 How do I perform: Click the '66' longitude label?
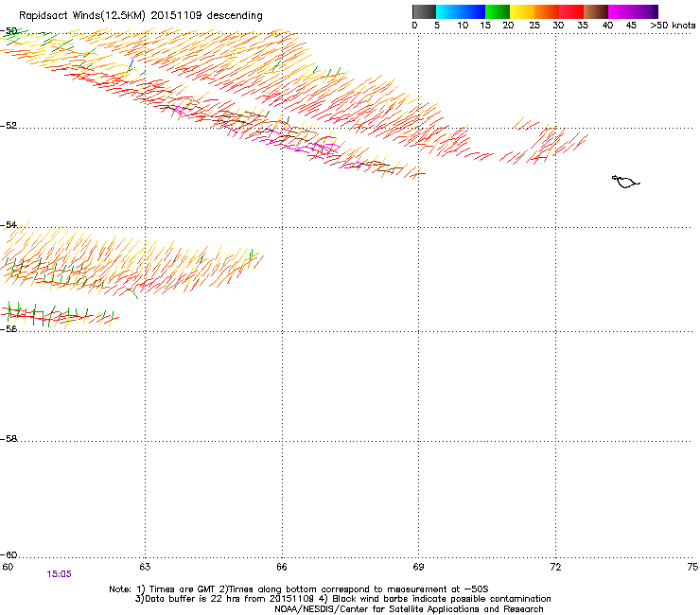[x=282, y=567]
